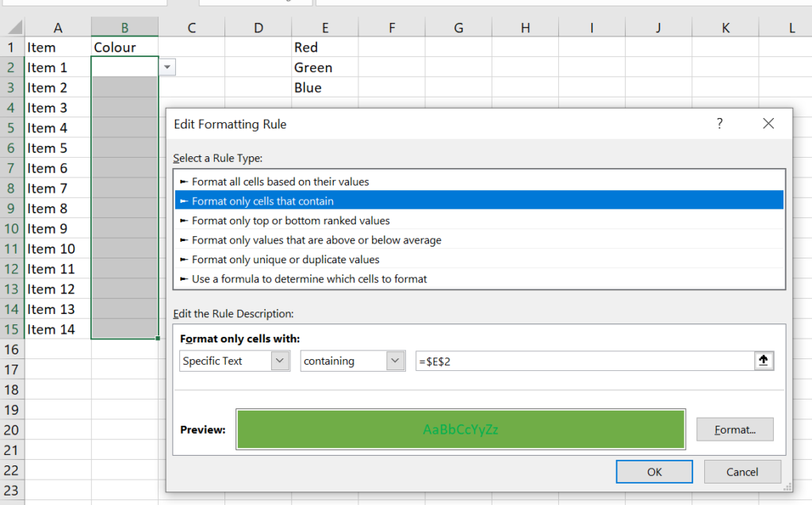Select 'Format only unique or duplicate values'
This screenshot has height=505, width=812.
point(285,259)
